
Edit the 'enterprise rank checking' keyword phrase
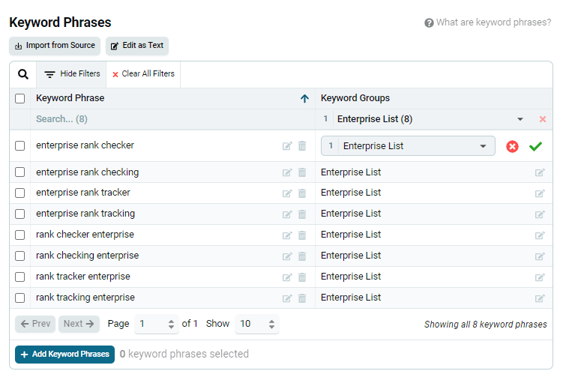[x=287, y=172]
